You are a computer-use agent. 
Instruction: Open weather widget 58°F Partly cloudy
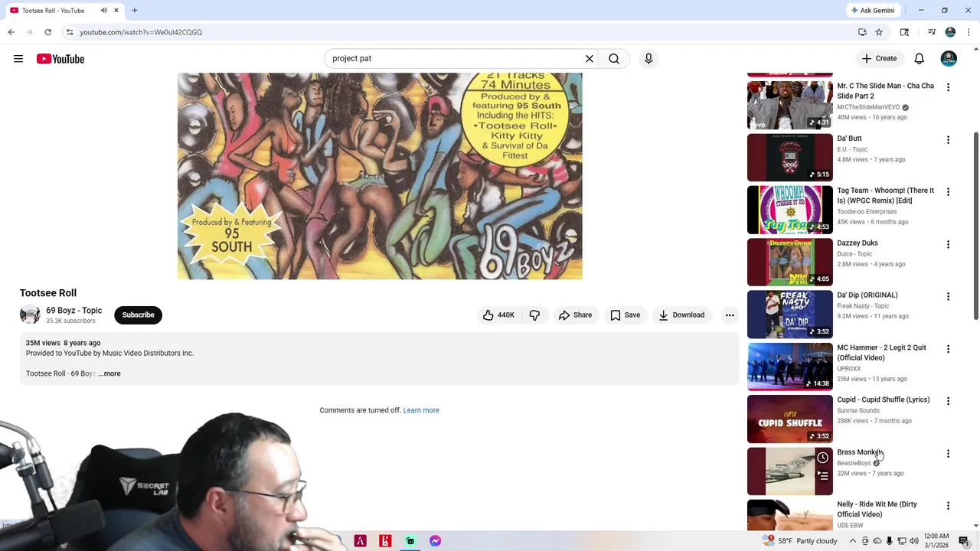(x=800, y=541)
